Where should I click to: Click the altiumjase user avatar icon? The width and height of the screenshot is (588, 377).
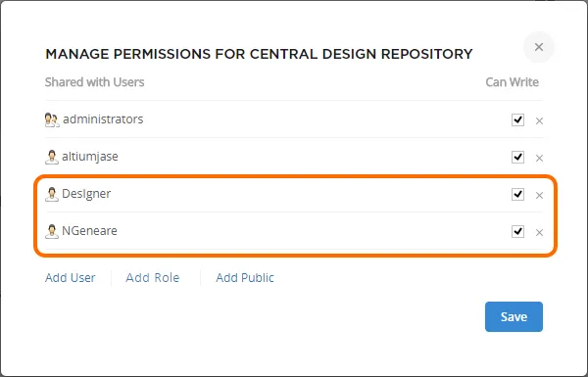[x=52, y=157]
